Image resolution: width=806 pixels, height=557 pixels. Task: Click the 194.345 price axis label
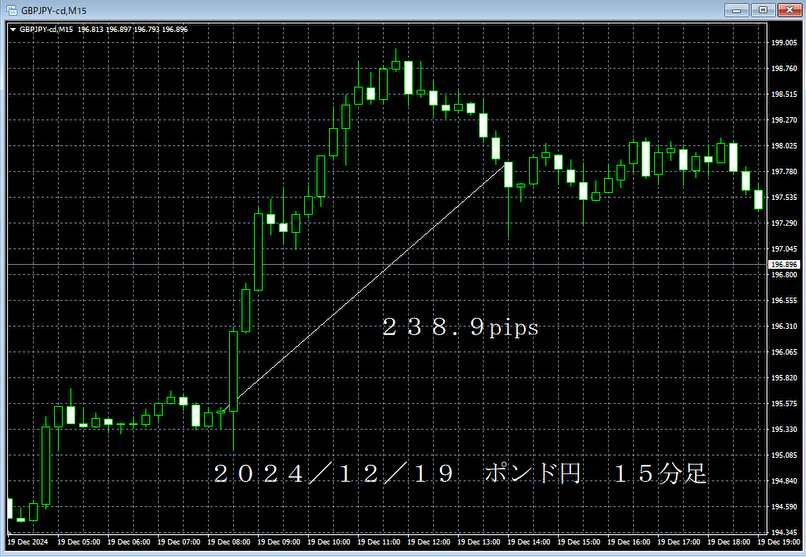(783, 533)
